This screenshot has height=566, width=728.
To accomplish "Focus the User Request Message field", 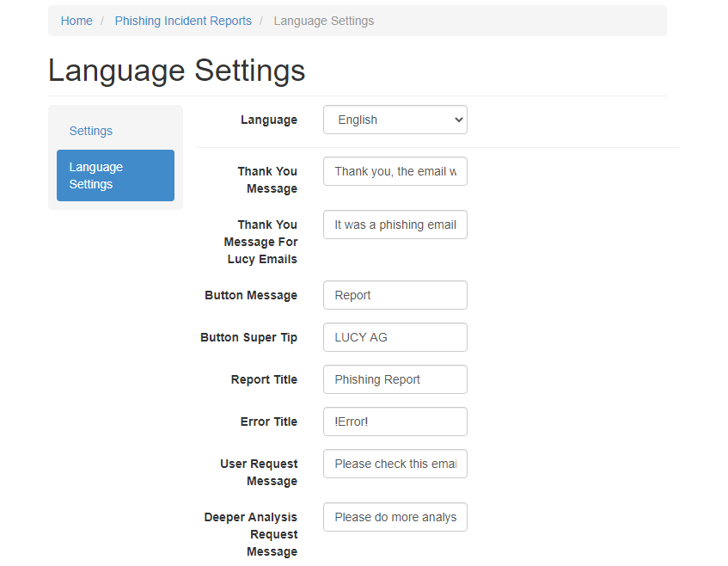I will tap(395, 464).
